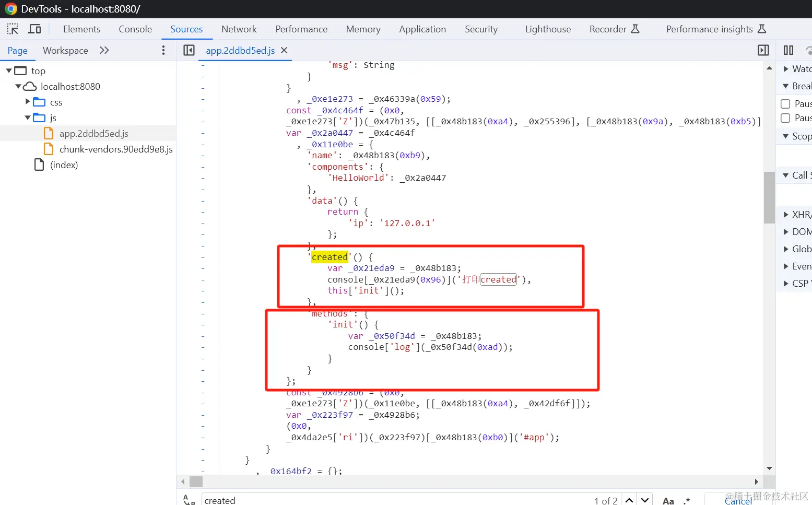Toggle the device toolbar icon

[x=35, y=29]
